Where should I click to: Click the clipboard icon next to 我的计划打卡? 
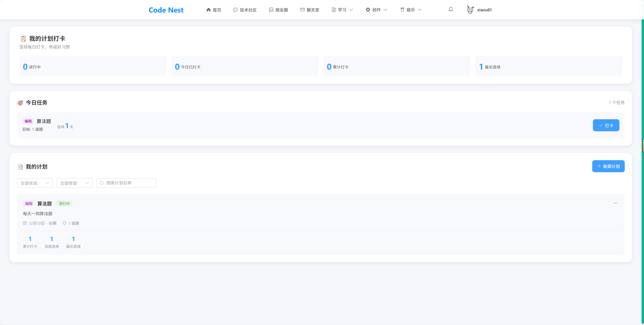pos(23,39)
